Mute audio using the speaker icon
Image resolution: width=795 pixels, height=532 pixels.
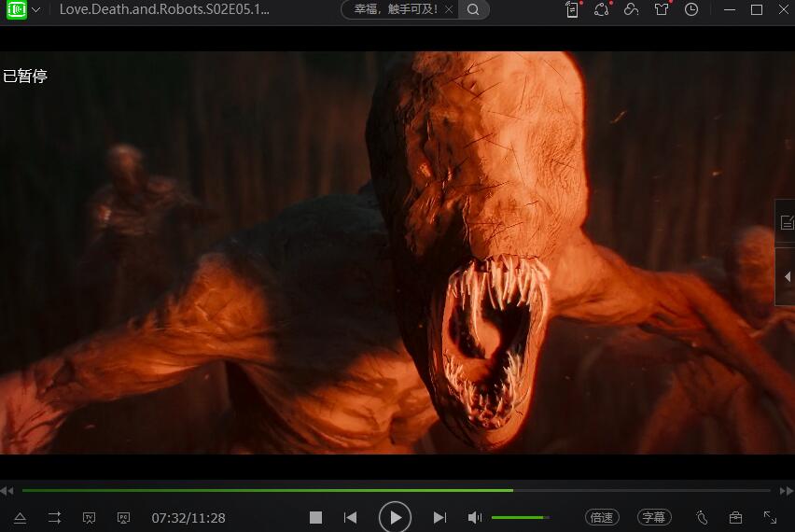pyautogui.click(x=474, y=517)
